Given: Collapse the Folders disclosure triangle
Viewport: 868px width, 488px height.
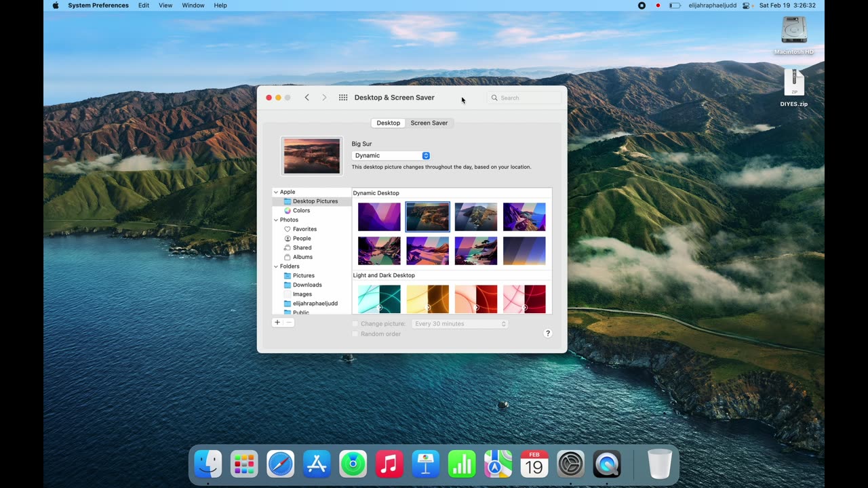Looking at the screenshot, I should [x=276, y=266].
